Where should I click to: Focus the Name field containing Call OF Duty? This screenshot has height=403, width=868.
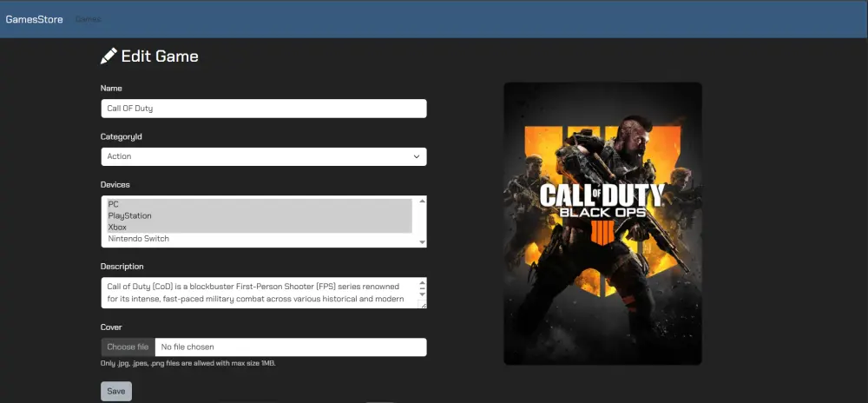[x=264, y=109]
